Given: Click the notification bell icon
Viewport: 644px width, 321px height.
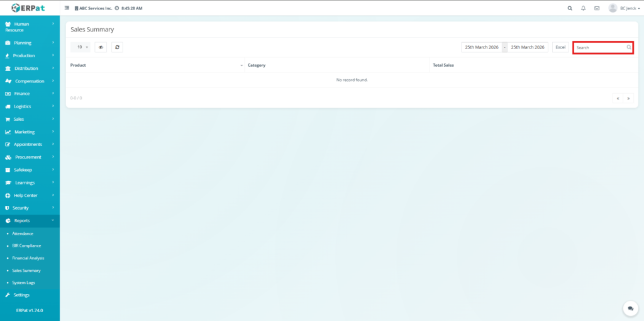Looking at the screenshot, I should pos(583,8).
